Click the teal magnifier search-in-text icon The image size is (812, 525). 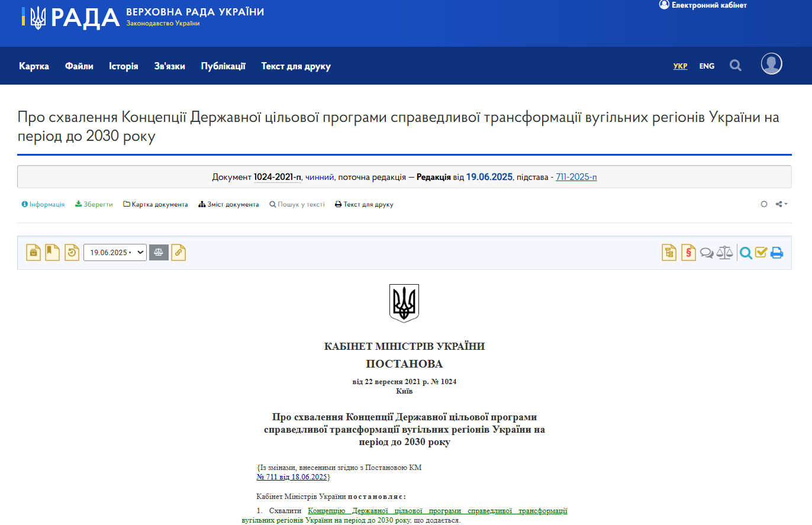746,253
